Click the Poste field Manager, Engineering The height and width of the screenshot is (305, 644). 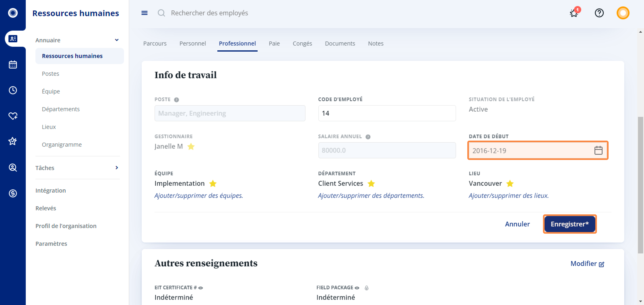click(x=230, y=113)
